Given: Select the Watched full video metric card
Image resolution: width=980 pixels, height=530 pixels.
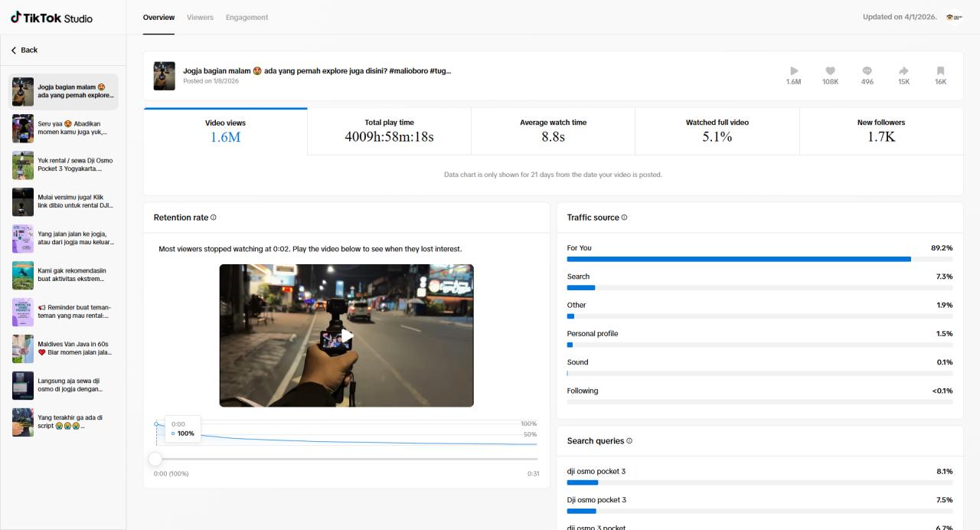Looking at the screenshot, I should pos(717,131).
